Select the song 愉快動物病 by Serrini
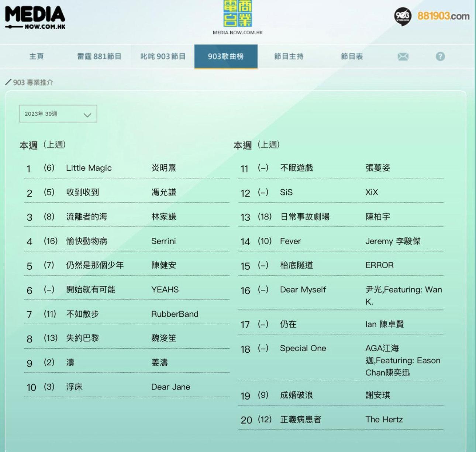 [x=86, y=241]
